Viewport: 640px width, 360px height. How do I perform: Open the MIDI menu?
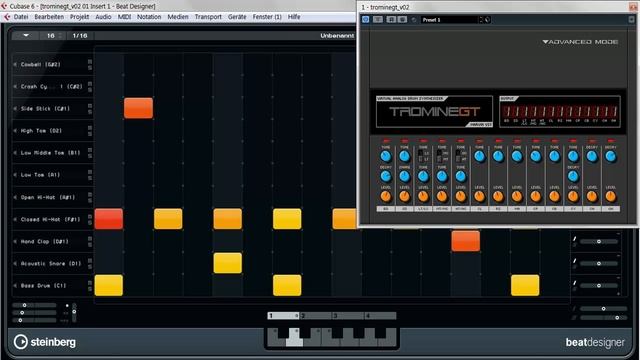click(124, 17)
